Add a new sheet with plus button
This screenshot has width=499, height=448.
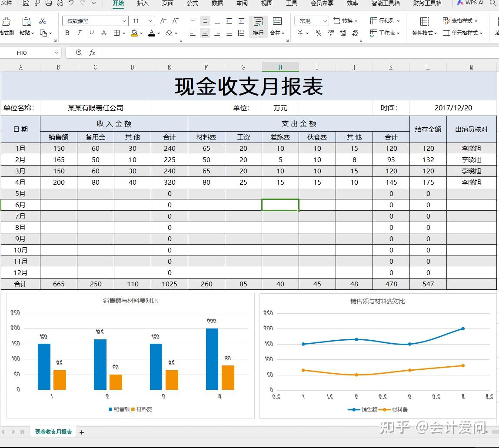pos(82,432)
